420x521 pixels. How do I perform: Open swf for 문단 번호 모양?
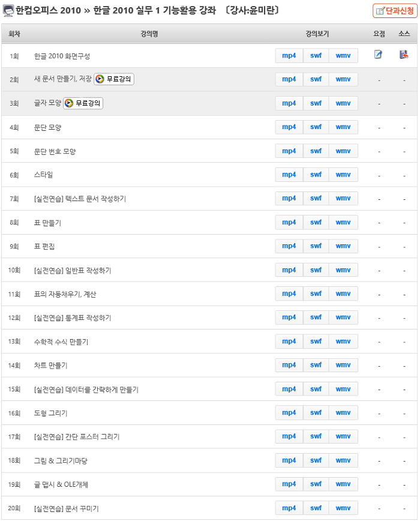[316, 151]
